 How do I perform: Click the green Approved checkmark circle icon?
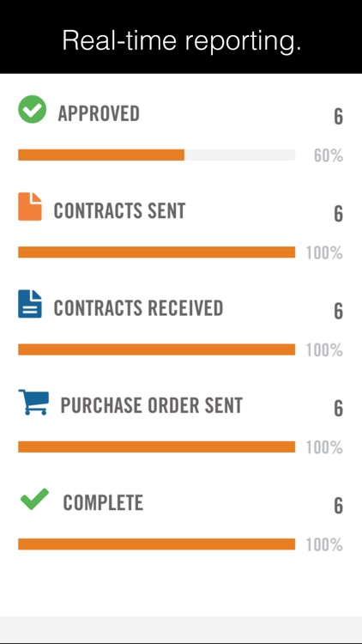[x=32, y=109]
